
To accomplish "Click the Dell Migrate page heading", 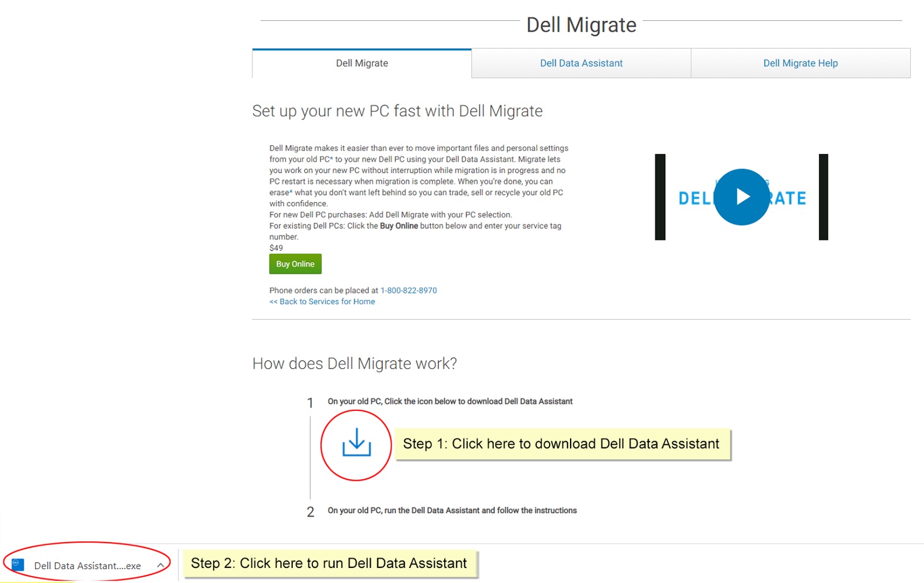I will (581, 24).
